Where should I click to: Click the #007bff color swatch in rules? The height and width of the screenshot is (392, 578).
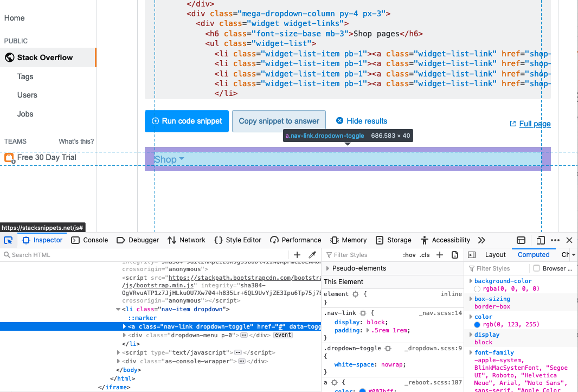coord(362,390)
